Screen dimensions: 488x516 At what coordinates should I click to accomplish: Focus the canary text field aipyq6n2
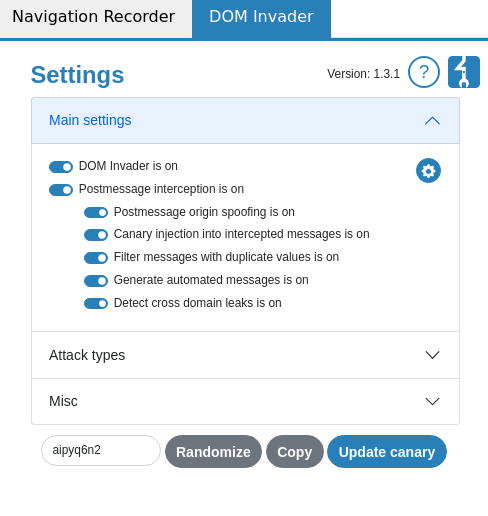click(101, 450)
